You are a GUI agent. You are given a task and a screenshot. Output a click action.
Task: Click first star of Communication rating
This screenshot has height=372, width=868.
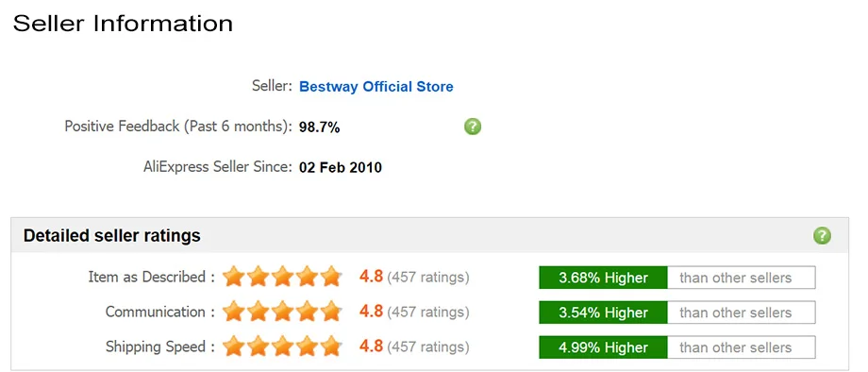pyautogui.click(x=234, y=312)
